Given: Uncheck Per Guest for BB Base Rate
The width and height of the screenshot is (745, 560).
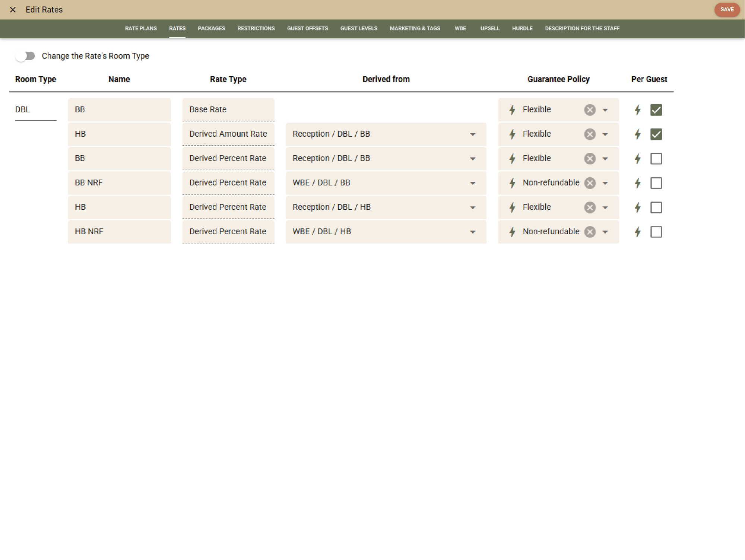Looking at the screenshot, I should (x=656, y=110).
